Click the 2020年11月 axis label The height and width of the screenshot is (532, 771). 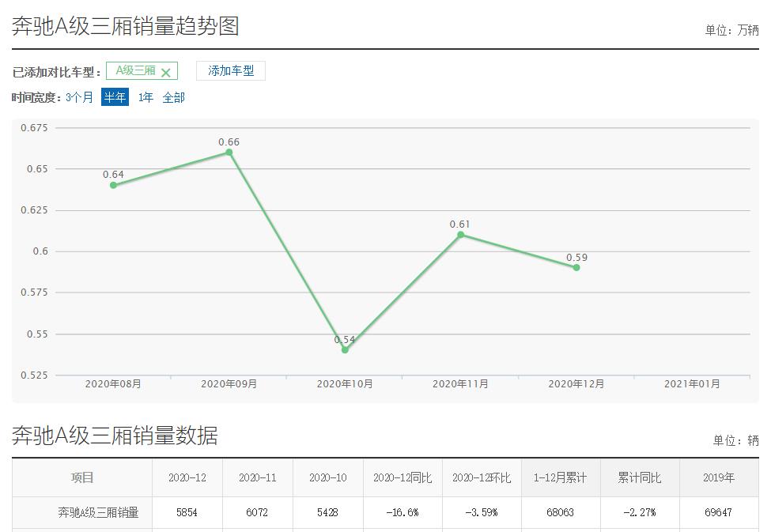(x=461, y=384)
